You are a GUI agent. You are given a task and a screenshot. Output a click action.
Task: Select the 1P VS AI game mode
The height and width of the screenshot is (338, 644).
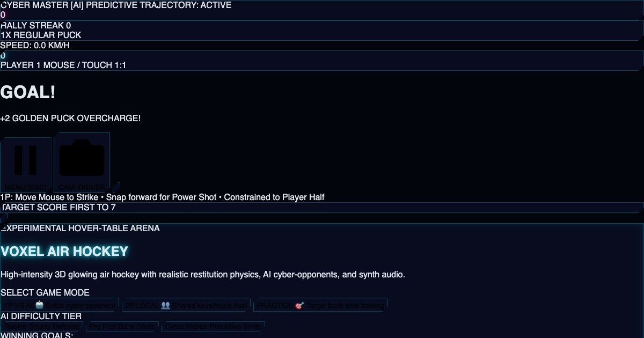(60, 305)
